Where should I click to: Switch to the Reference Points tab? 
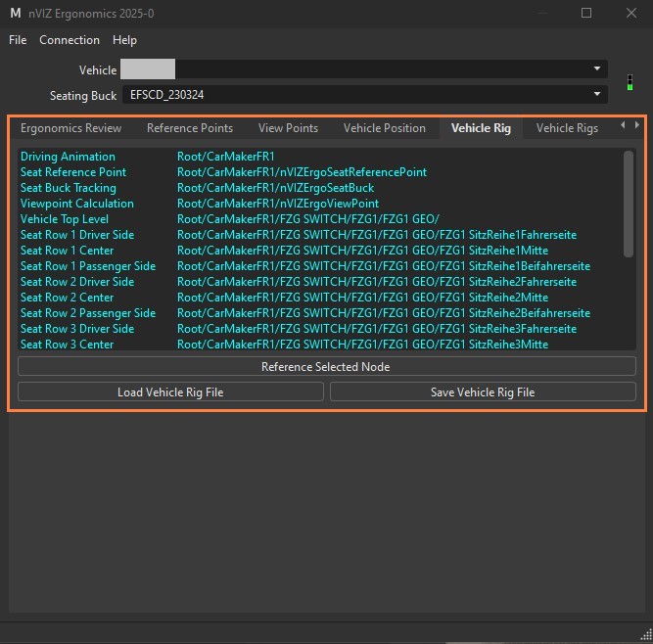coord(190,128)
